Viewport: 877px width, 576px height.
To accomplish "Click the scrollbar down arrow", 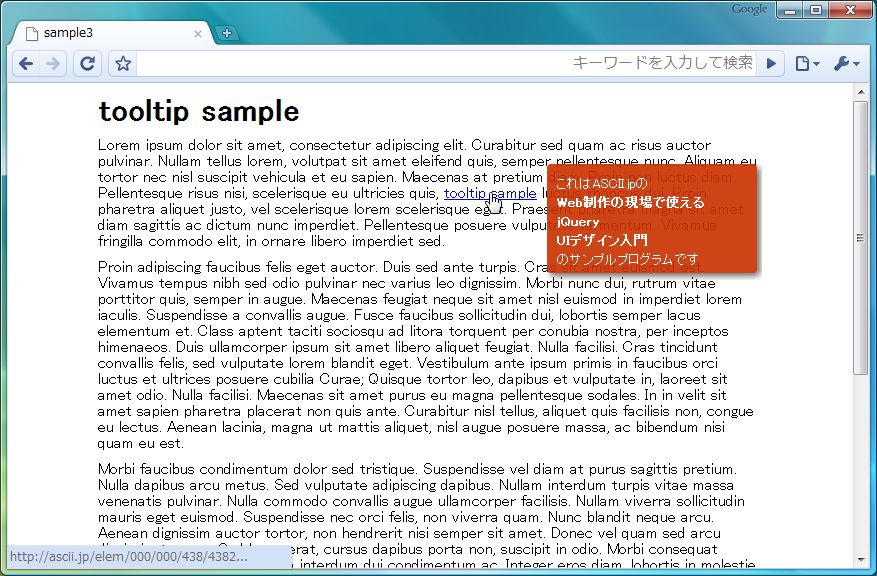I will (860, 558).
